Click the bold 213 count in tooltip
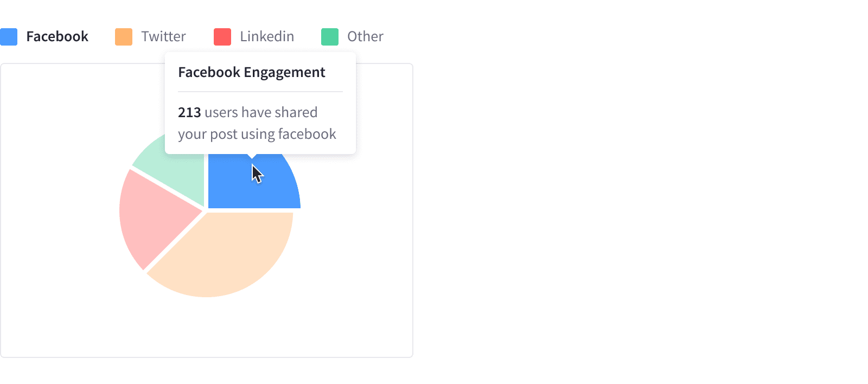This screenshot has width=868, height=384. pyautogui.click(x=189, y=113)
